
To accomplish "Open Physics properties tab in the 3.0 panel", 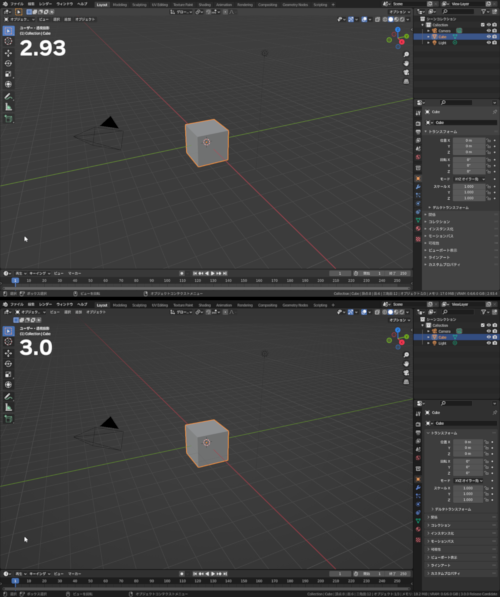I will coord(418,504).
